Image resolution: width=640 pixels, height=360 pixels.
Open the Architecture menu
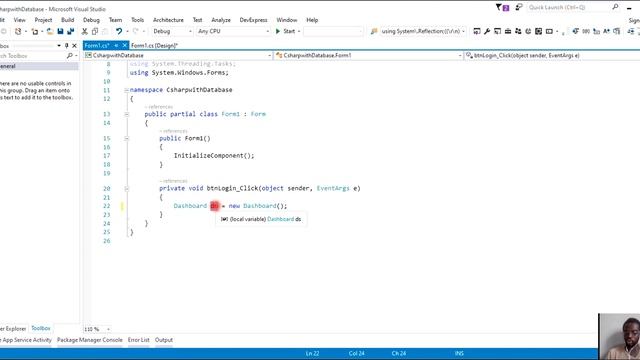(x=168, y=20)
